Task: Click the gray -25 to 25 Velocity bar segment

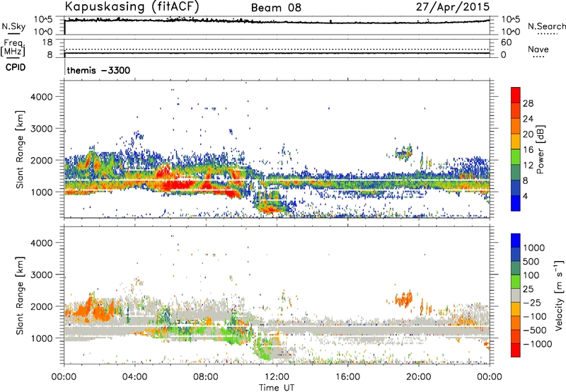Action: tap(516, 295)
